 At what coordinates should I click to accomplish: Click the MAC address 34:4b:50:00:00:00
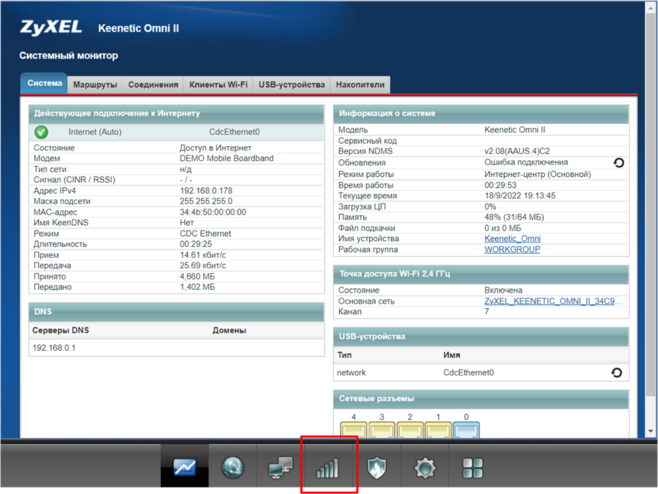pos(213,212)
